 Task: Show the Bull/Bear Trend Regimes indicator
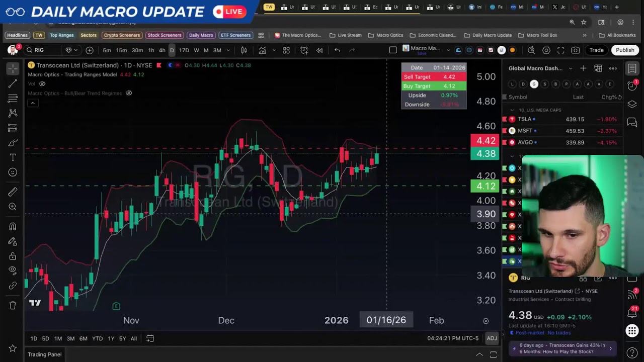click(x=129, y=93)
